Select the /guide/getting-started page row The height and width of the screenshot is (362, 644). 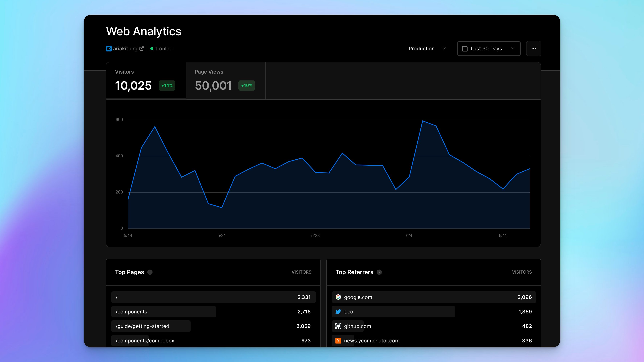coord(213,326)
